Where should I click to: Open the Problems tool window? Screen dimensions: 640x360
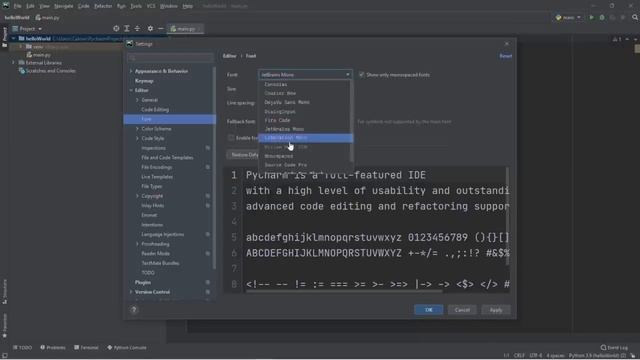(x=53, y=348)
